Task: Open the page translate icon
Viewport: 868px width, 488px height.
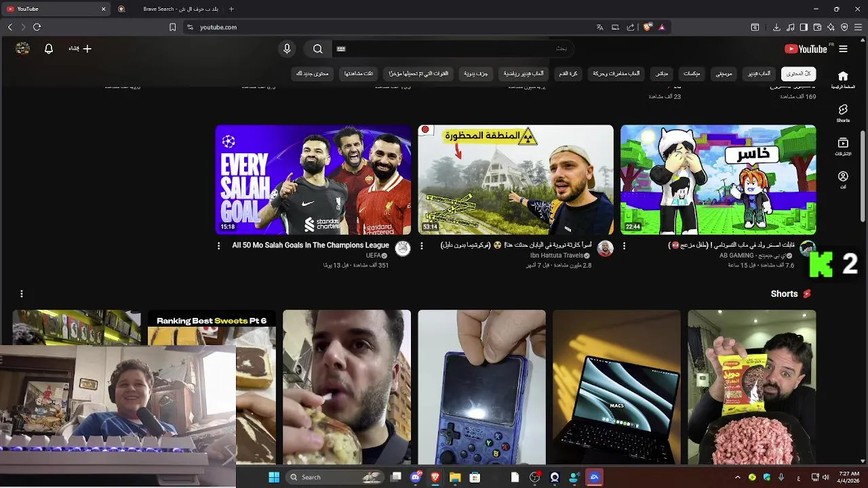Action: pyautogui.click(x=599, y=27)
